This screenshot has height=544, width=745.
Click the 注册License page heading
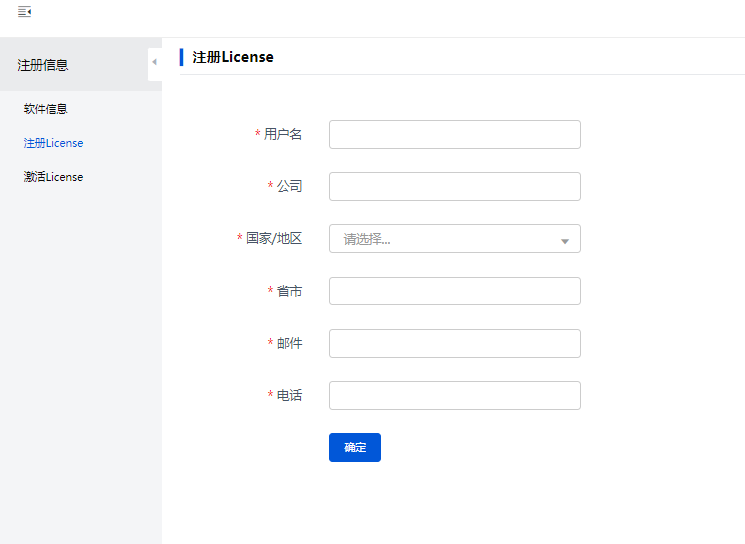[x=233, y=57]
